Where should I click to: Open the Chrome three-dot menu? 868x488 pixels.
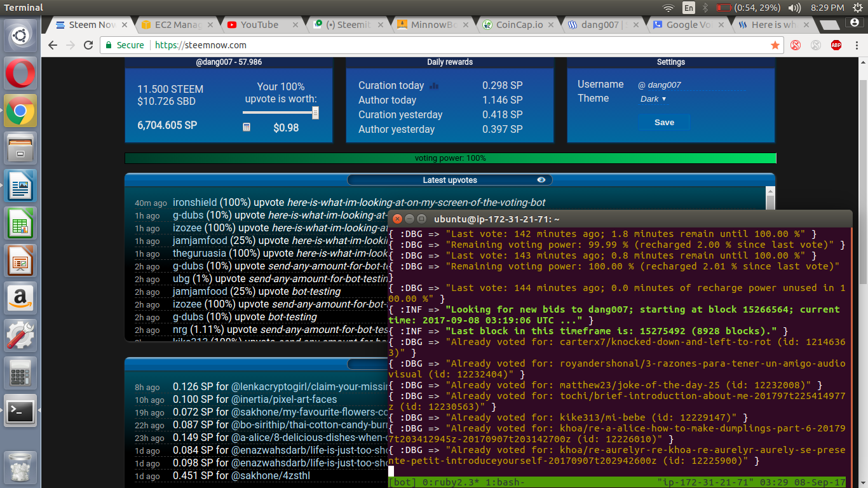point(855,45)
